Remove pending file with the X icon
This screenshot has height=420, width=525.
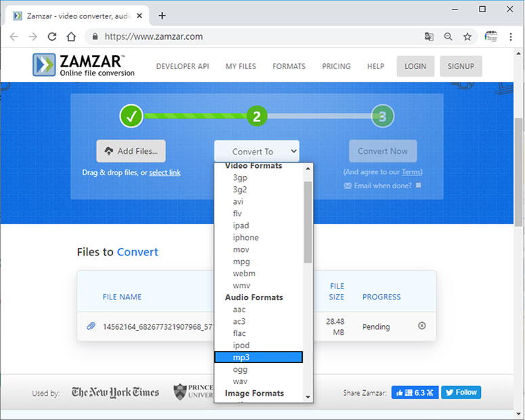coord(422,326)
